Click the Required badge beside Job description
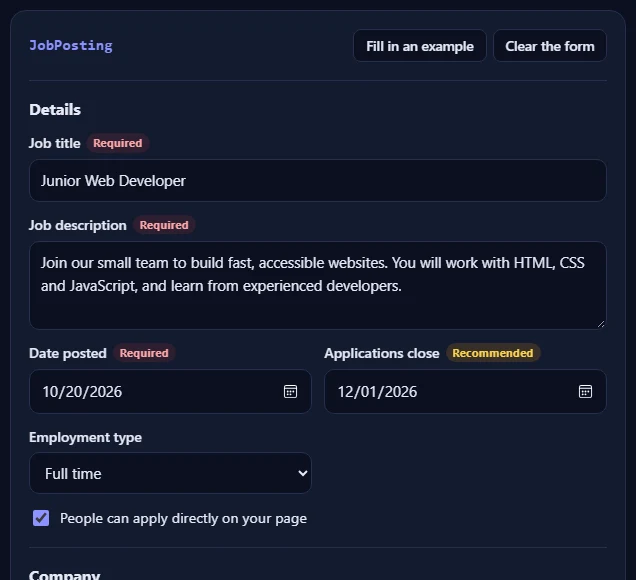 164,225
